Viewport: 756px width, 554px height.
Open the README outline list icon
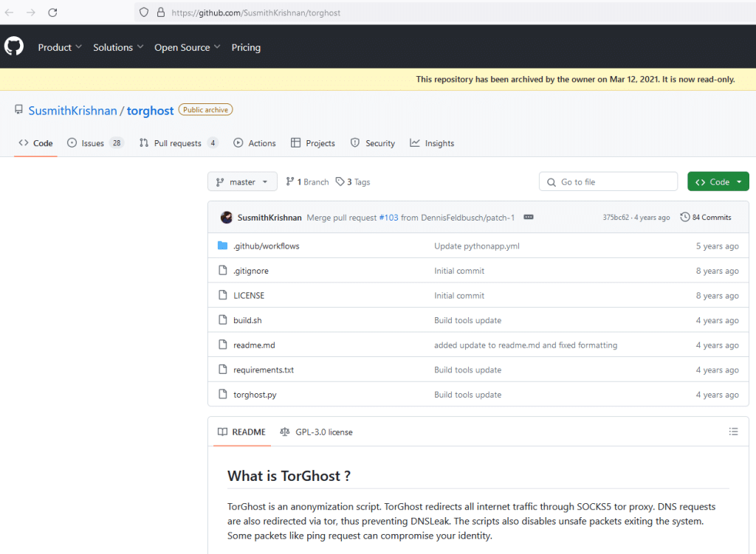tap(733, 432)
